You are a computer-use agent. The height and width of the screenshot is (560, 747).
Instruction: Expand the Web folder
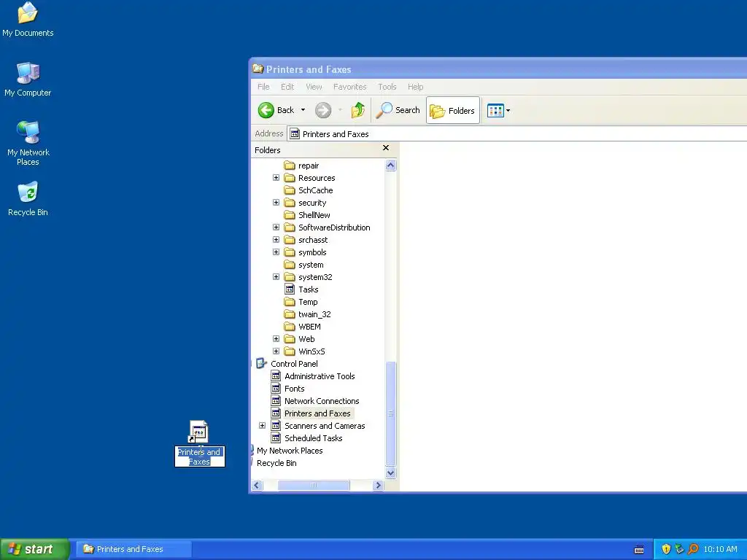(276, 338)
